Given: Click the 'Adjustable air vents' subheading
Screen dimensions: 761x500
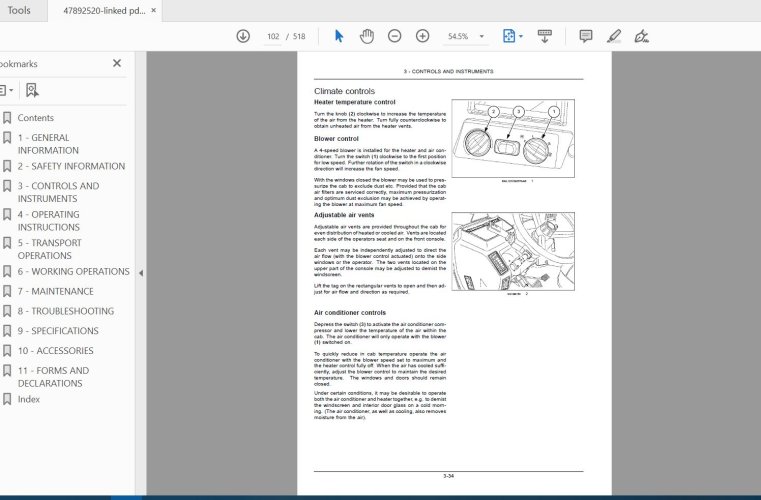Looking at the screenshot, I should pos(344,215).
